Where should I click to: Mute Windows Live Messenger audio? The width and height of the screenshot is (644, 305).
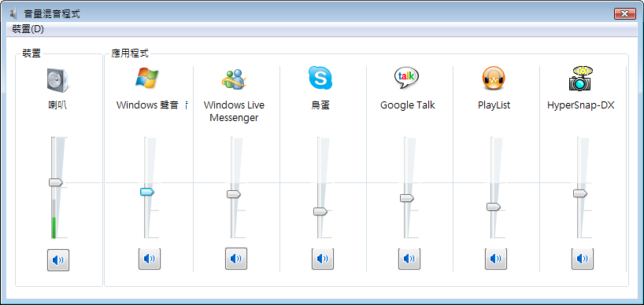[236, 259]
